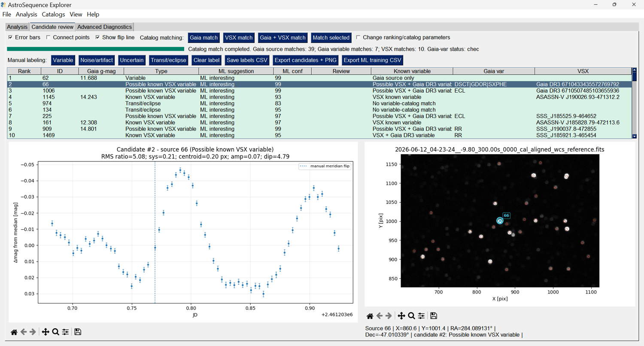Viewport: 644px width, 346px height.
Task: Save the light curve figure with the disk icon
Action: [x=78, y=332]
